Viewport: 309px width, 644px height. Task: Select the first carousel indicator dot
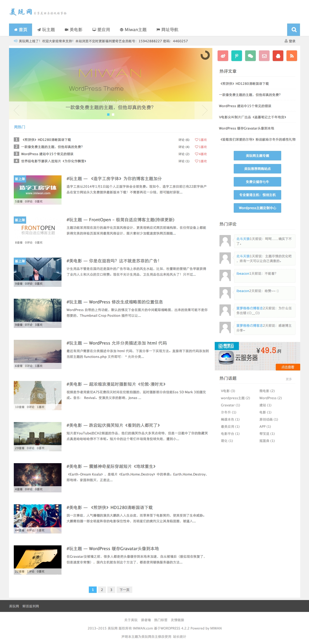click(108, 115)
